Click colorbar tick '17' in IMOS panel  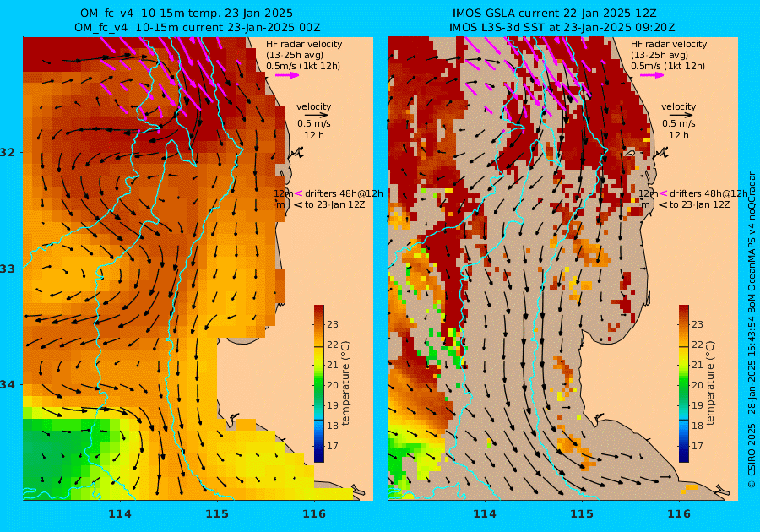coord(698,446)
